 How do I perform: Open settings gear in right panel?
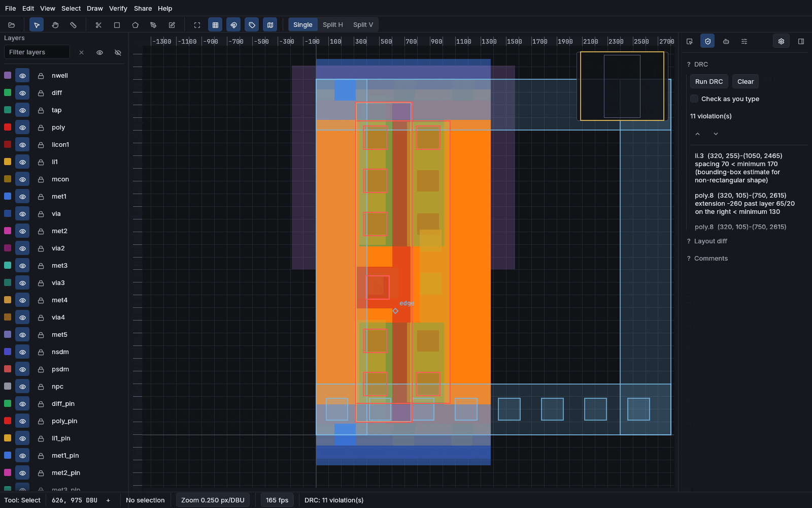[781, 41]
